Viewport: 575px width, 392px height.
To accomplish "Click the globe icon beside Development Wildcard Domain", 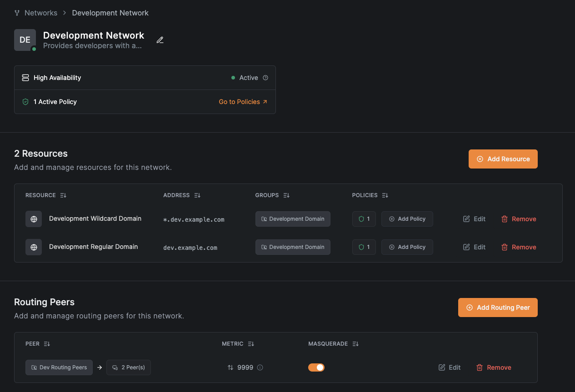I will [x=33, y=218].
